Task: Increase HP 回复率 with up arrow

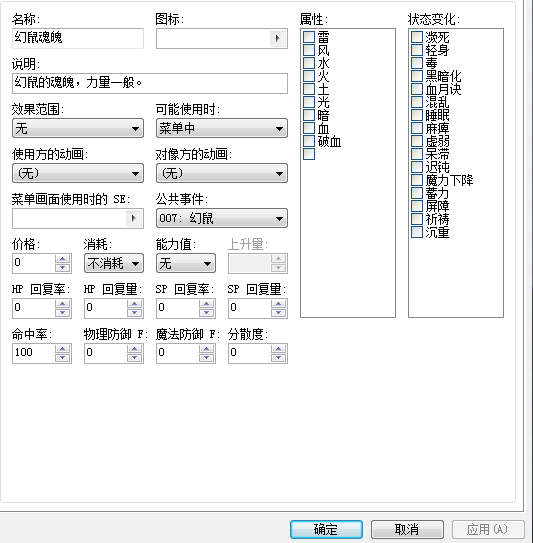Action: click(x=63, y=304)
